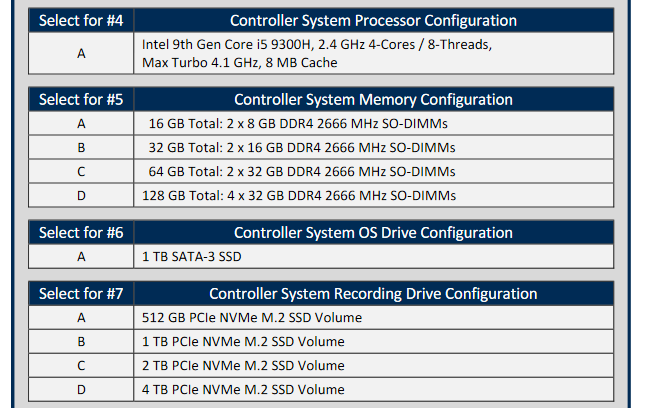This screenshot has width=645, height=408.
Task: Click the 'Select for #6' header cell
Action: click(x=81, y=232)
